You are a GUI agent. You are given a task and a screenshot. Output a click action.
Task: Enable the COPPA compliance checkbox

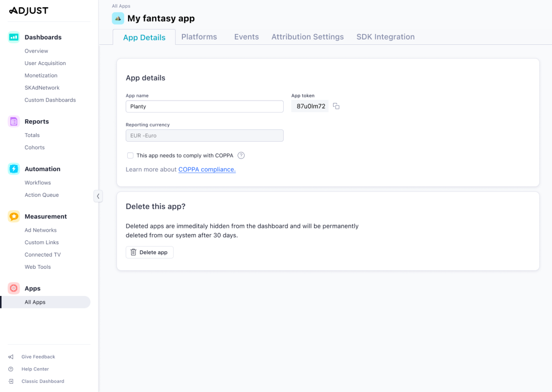pos(130,155)
